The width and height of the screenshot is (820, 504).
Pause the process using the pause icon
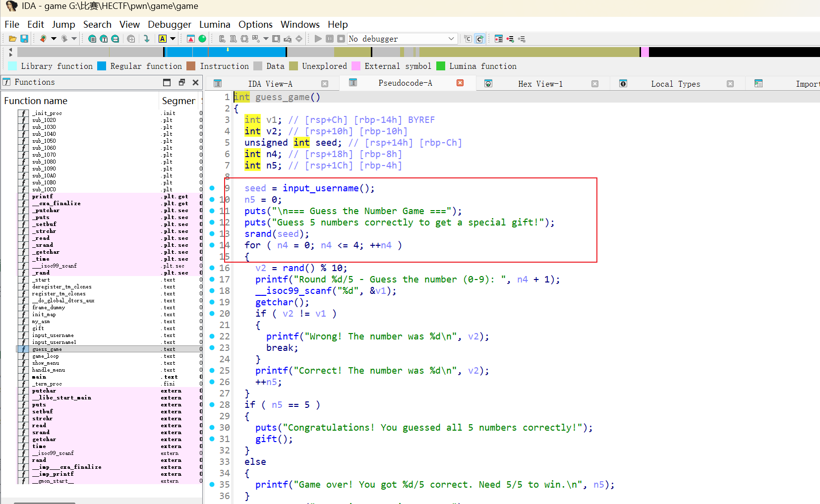point(330,39)
